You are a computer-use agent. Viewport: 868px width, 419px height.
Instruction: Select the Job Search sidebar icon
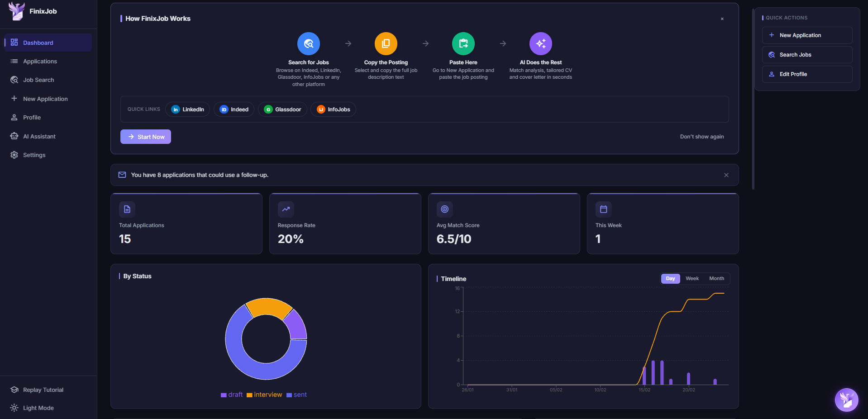(14, 80)
